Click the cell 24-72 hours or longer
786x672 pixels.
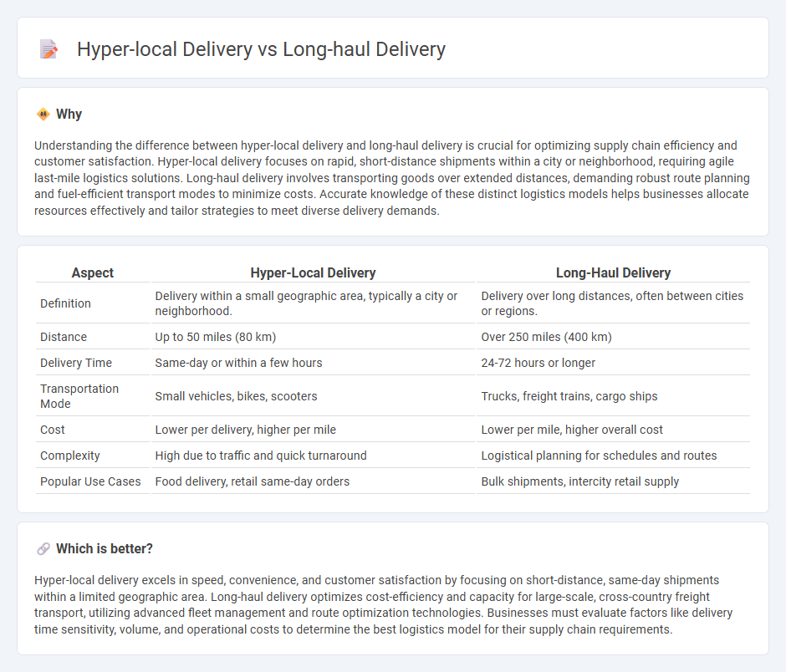click(613, 363)
